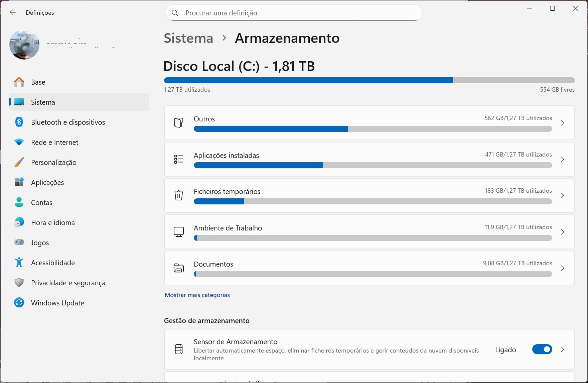Open Sensor de Armazenamento details chevron
Image resolution: width=588 pixels, height=383 pixels.
click(563, 349)
